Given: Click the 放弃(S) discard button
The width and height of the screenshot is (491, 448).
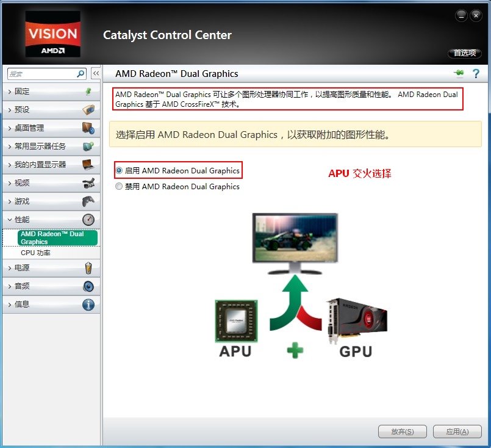Looking at the screenshot, I should (x=403, y=432).
